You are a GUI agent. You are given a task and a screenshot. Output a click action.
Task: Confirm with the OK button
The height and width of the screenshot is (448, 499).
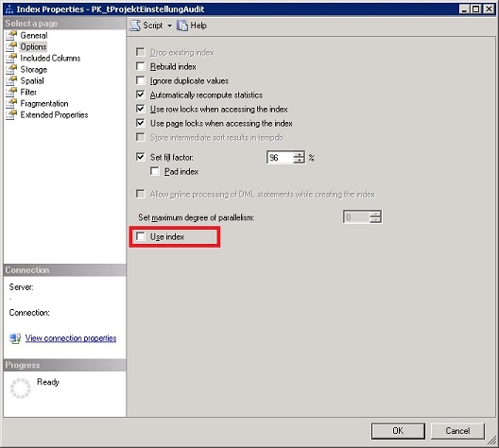pos(398,431)
